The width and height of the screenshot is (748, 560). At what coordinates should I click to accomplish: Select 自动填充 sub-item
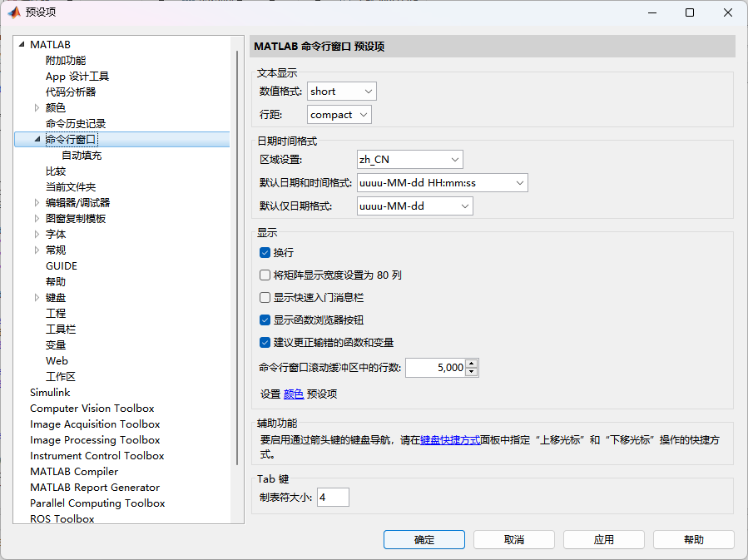point(82,156)
